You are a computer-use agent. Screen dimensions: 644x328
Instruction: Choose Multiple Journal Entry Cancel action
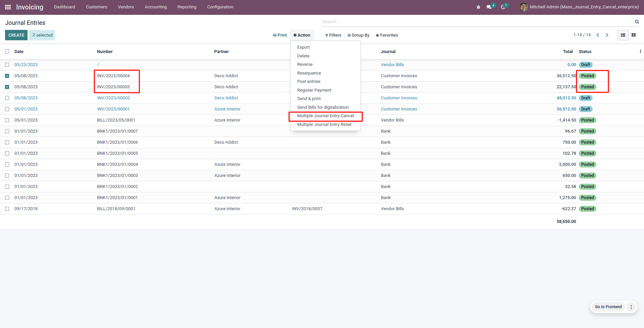pyautogui.click(x=325, y=116)
